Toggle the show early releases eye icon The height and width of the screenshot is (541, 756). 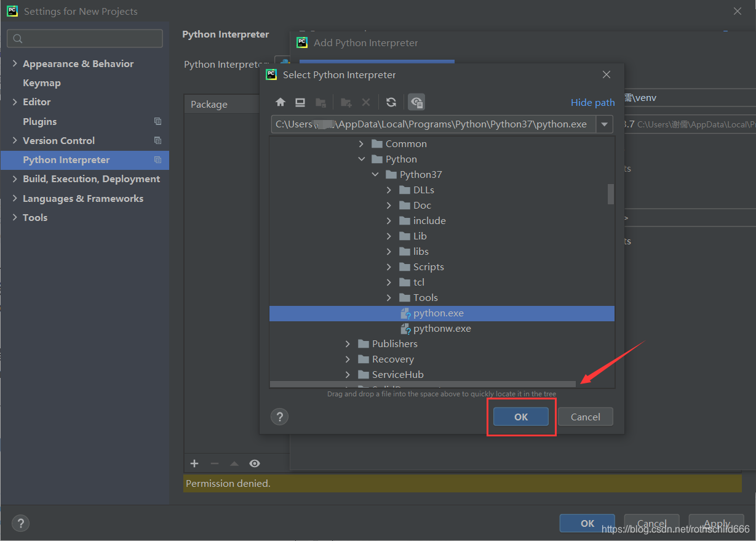pyautogui.click(x=254, y=463)
